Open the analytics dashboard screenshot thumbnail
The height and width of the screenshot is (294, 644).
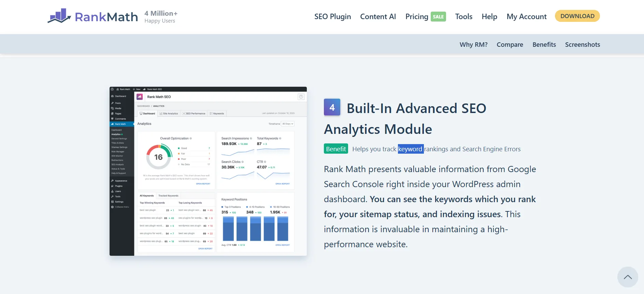[208, 171]
